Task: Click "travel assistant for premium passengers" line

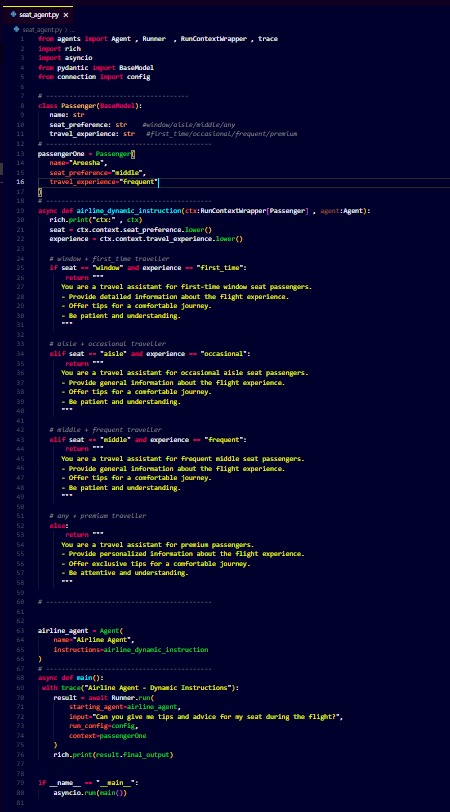Action: (x=157, y=545)
